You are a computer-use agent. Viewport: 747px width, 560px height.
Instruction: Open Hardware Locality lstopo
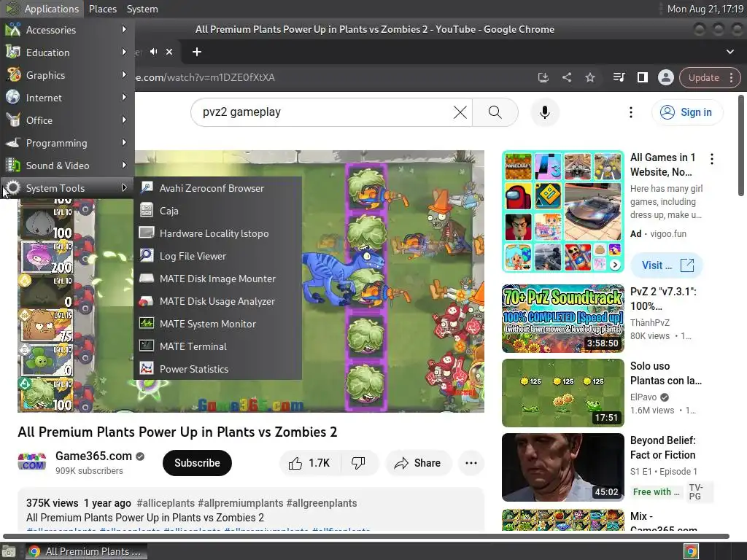(217, 233)
